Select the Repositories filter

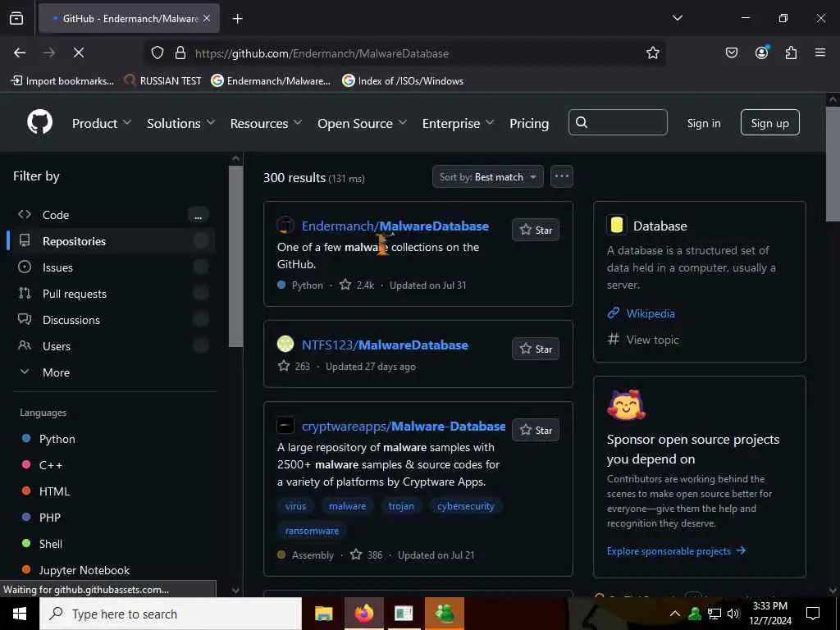(x=112, y=241)
